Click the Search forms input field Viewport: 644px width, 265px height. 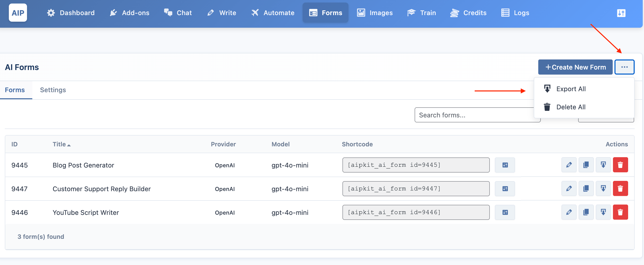click(474, 115)
